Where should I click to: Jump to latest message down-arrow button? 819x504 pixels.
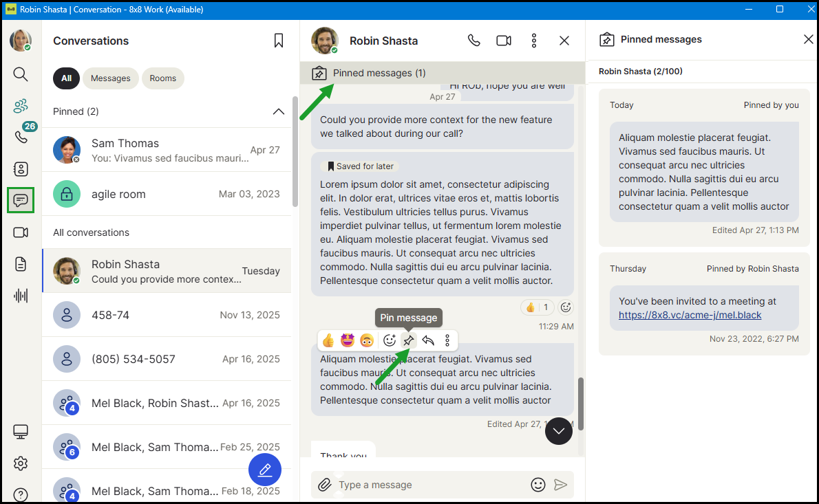(559, 431)
